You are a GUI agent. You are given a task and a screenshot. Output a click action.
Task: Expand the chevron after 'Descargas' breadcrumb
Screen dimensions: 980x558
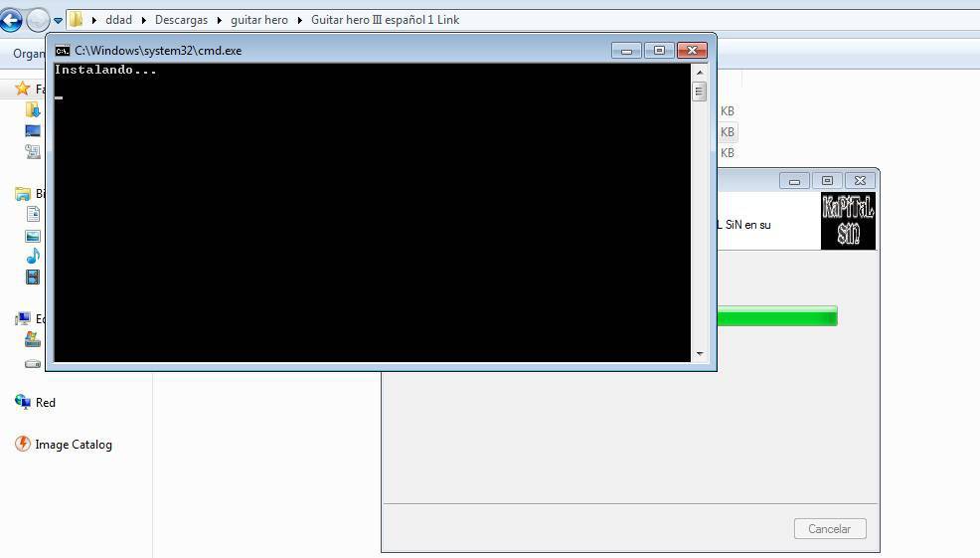(x=220, y=20)
